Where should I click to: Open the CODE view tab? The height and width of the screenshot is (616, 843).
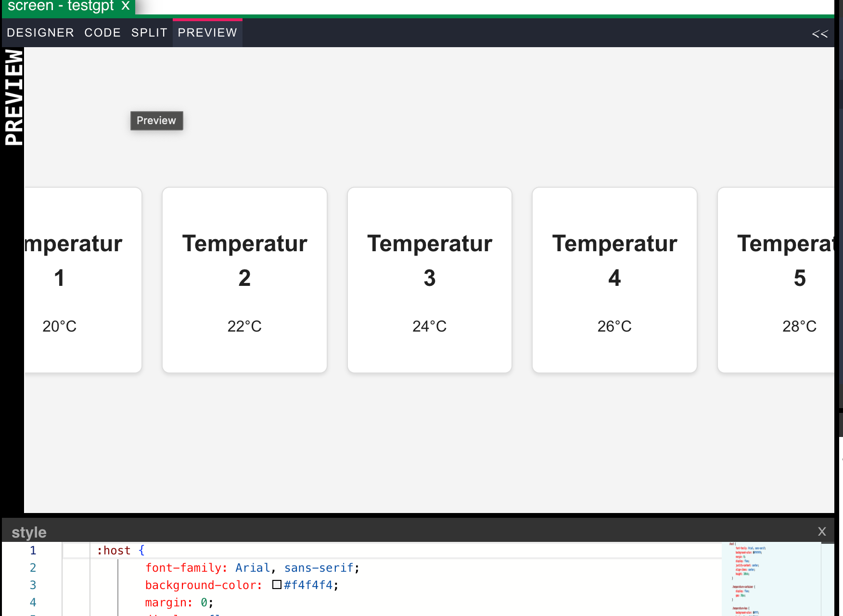tap(102, 33)
